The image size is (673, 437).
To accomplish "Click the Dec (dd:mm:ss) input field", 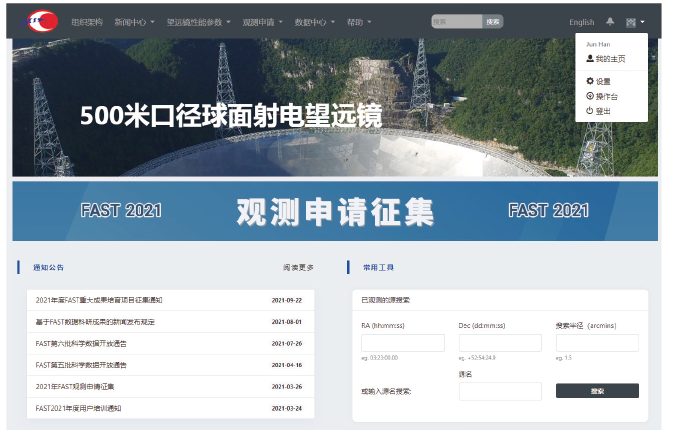I will click(x=500, y=343).
